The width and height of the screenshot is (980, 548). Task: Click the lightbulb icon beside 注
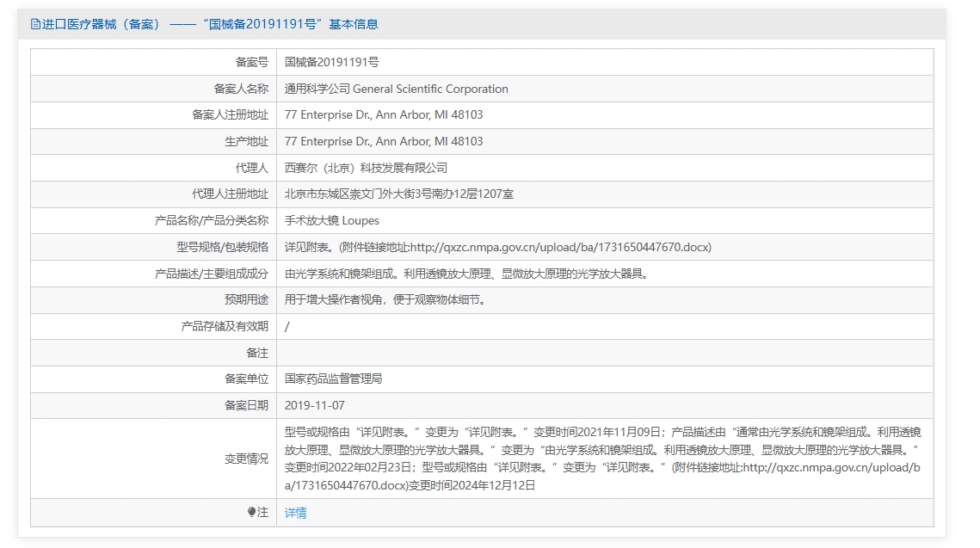(x=251, y=513)
